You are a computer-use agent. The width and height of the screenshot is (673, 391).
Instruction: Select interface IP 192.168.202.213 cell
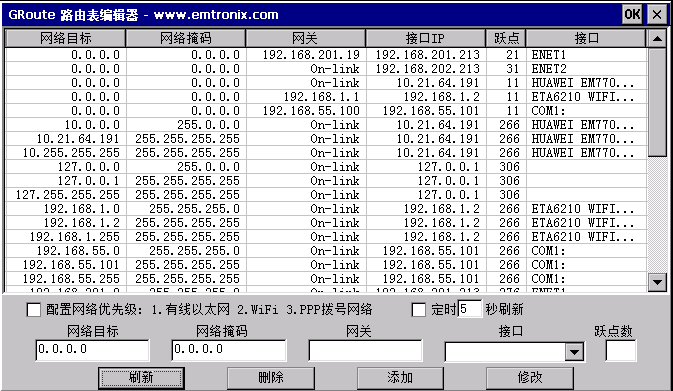pos(426,69)
